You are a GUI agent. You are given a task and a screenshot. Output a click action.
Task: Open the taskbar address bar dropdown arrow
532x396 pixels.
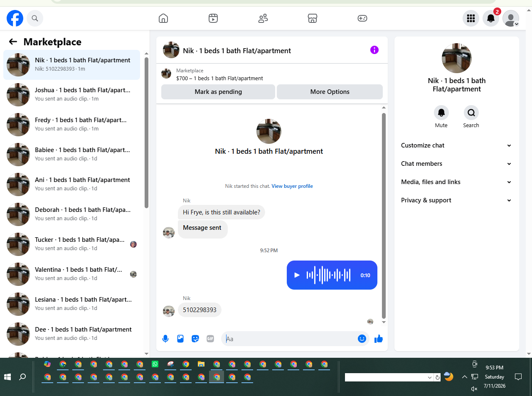click(430, 377)
